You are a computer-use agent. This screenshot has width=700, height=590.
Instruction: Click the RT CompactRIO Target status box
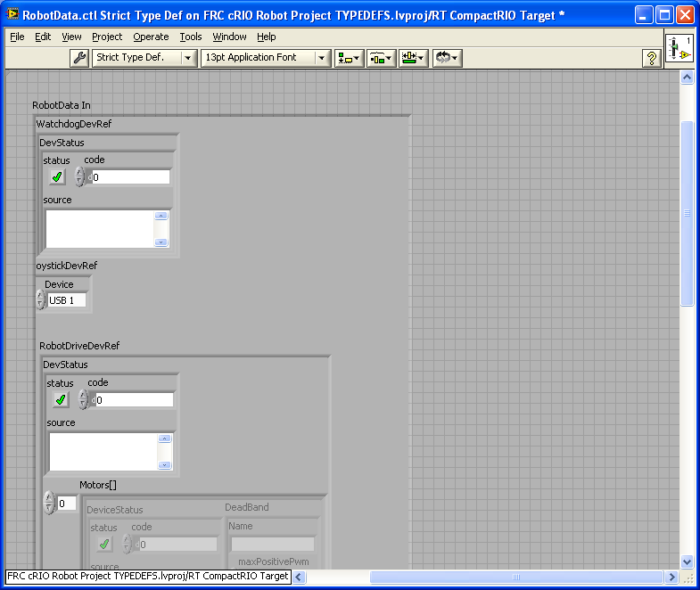point(148,576)
